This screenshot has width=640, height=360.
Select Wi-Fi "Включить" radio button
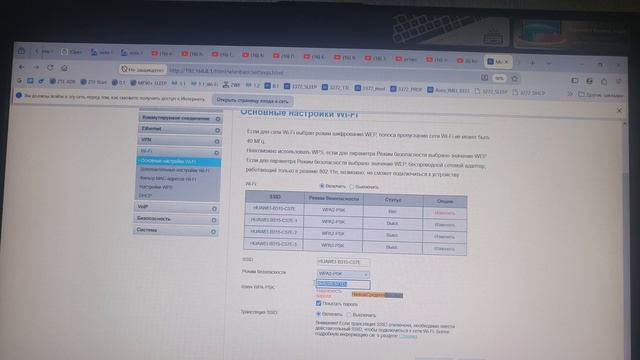click(x=322, y=186)
